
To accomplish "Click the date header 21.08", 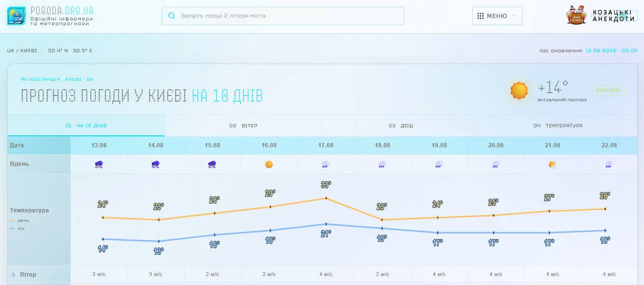I will 552,145.
